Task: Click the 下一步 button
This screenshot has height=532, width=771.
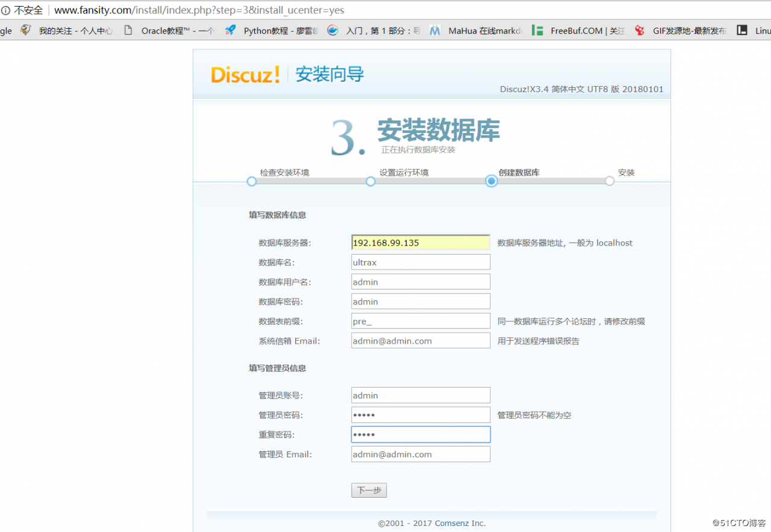Action: [369, 490]
